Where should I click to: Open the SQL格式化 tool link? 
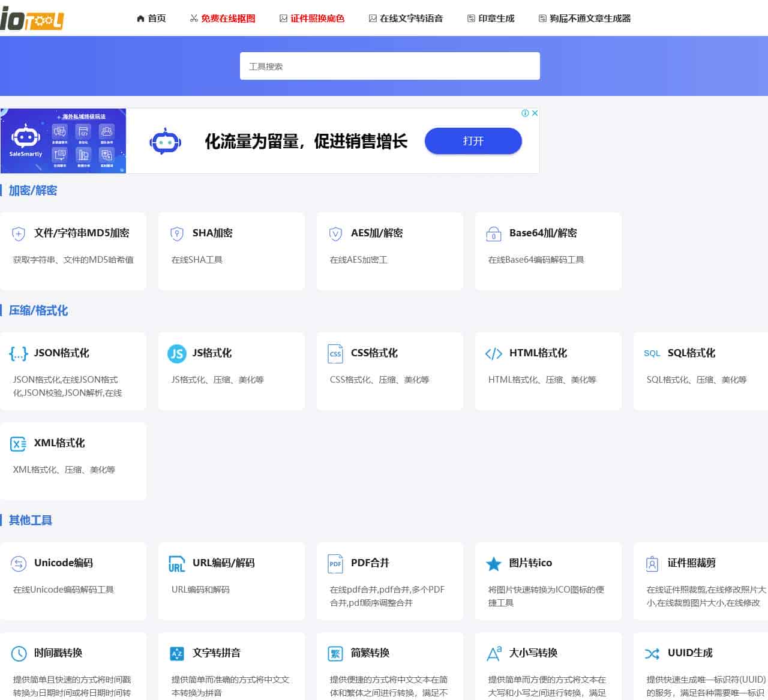click(691, 353)
